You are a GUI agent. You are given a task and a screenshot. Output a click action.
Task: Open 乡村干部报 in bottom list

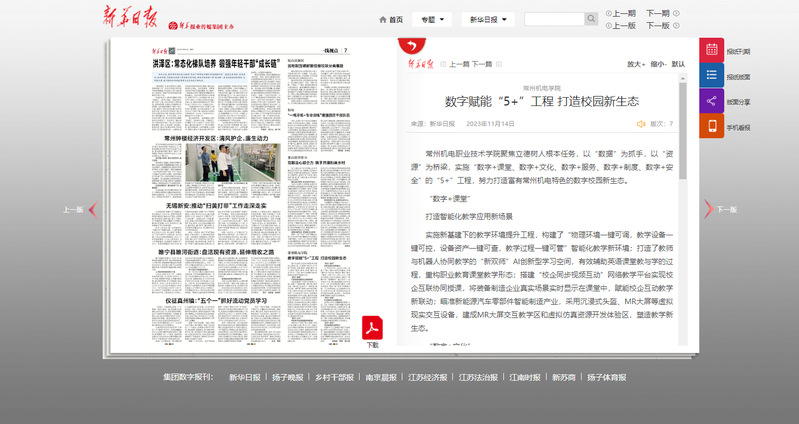[334, 378]
